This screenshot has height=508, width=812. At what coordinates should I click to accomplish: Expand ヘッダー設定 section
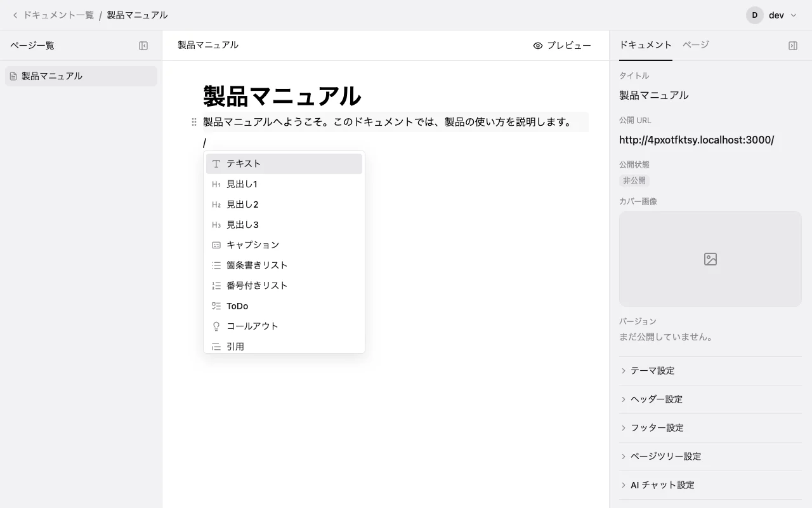pyautogui.click(x=710, y=399)
